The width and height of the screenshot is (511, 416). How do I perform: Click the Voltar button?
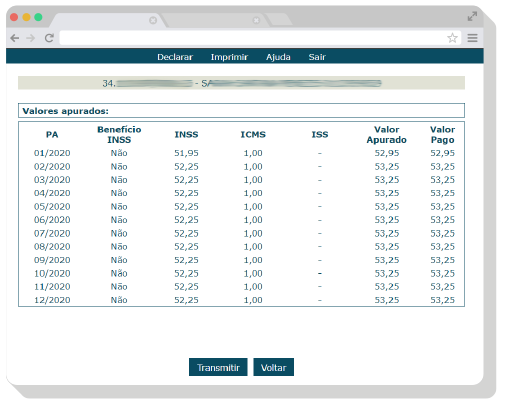(x=274, y=367)
